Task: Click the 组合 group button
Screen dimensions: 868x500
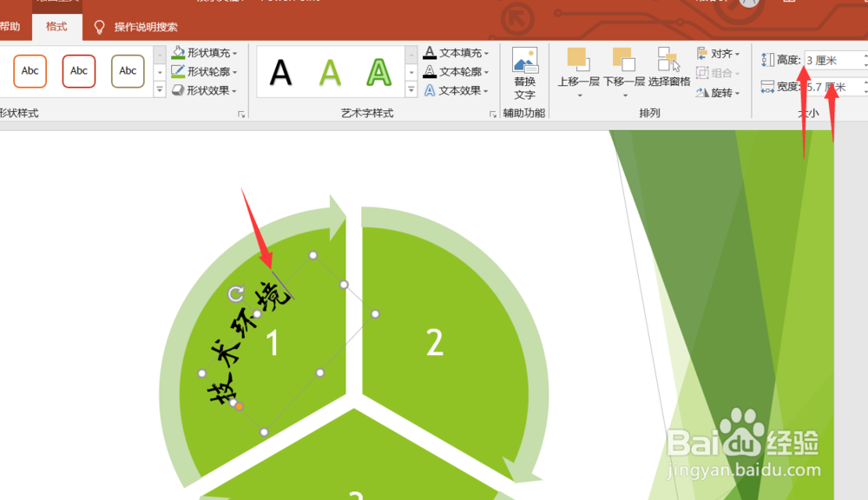Action: coord(718,73)
